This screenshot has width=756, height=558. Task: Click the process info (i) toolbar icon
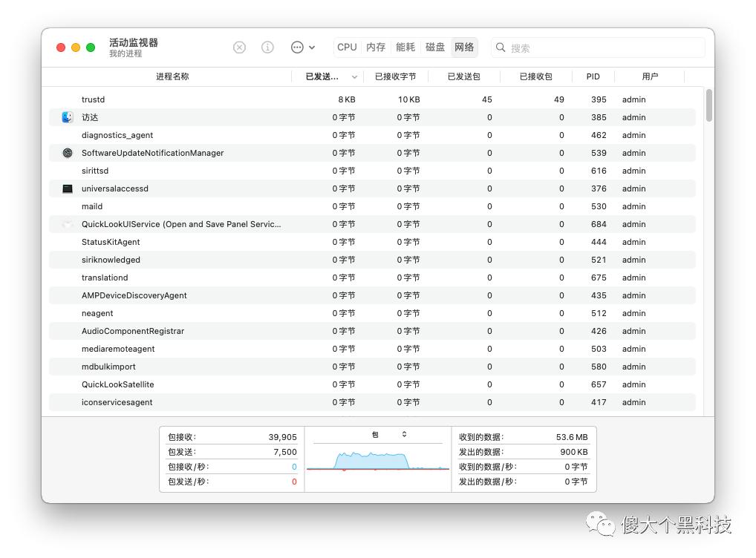tap(267, 47)
